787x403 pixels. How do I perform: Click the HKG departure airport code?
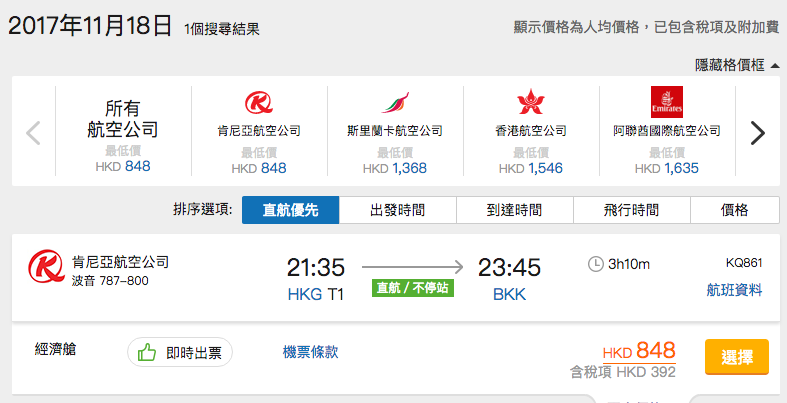305,294
